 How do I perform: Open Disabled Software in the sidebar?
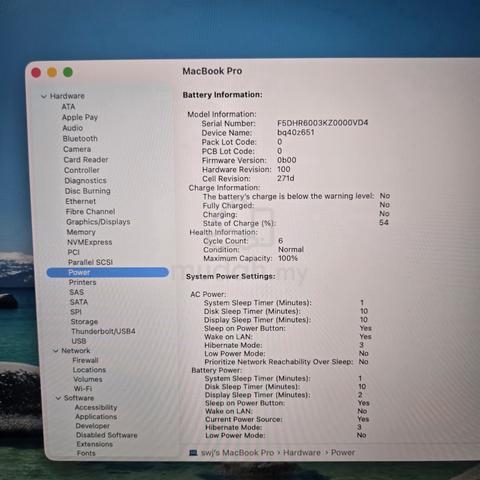tap(107, 435)
